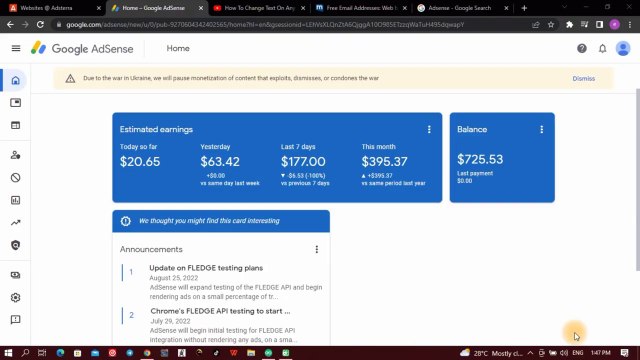Open Blocking controls icon in sidebar
Viewport: 640px width, 360px height.
coord(16,178)
